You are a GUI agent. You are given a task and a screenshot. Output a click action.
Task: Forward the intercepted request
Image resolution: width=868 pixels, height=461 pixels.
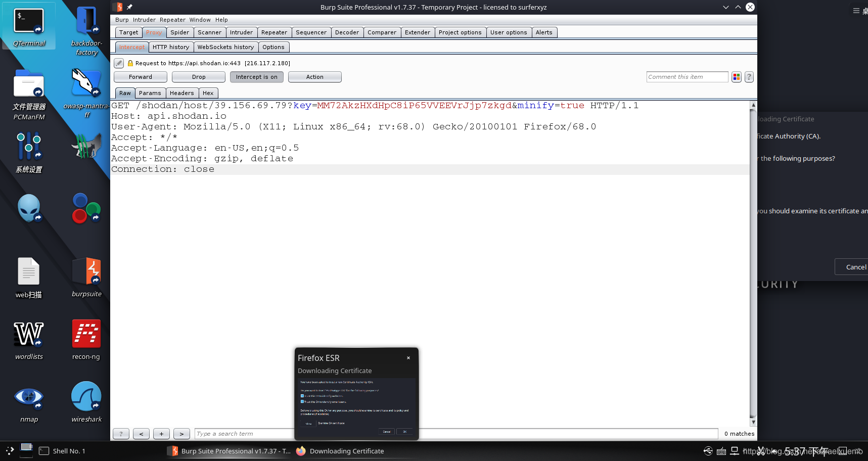click(x=141, y=77)
